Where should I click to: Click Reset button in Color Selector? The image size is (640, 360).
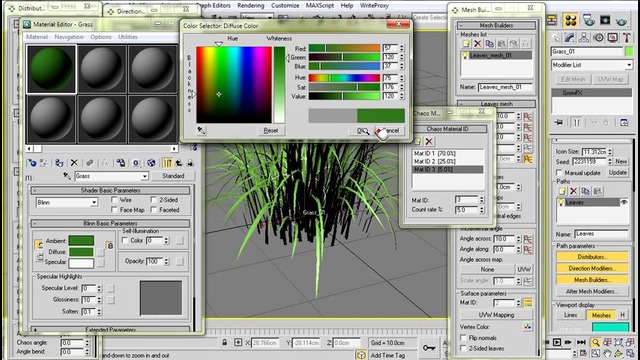tap(271, 131)
